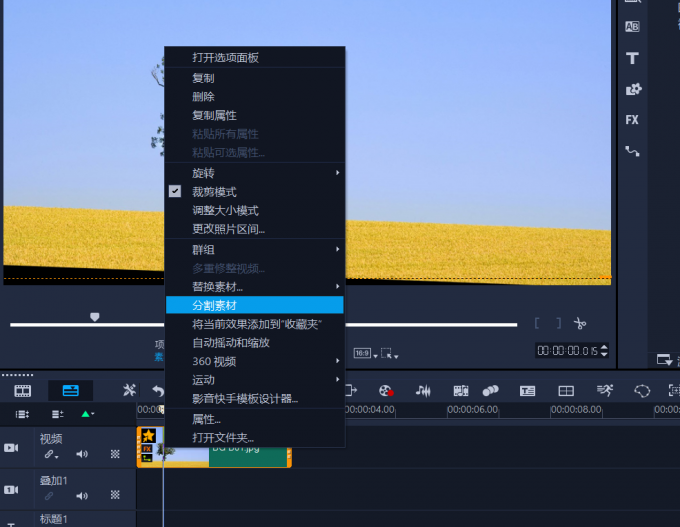Image resolution: width=680 pixels, height=527 pixels.
Task: Toggle ripple editing link on 叠加1 track
Action: (x=49, y=495)
